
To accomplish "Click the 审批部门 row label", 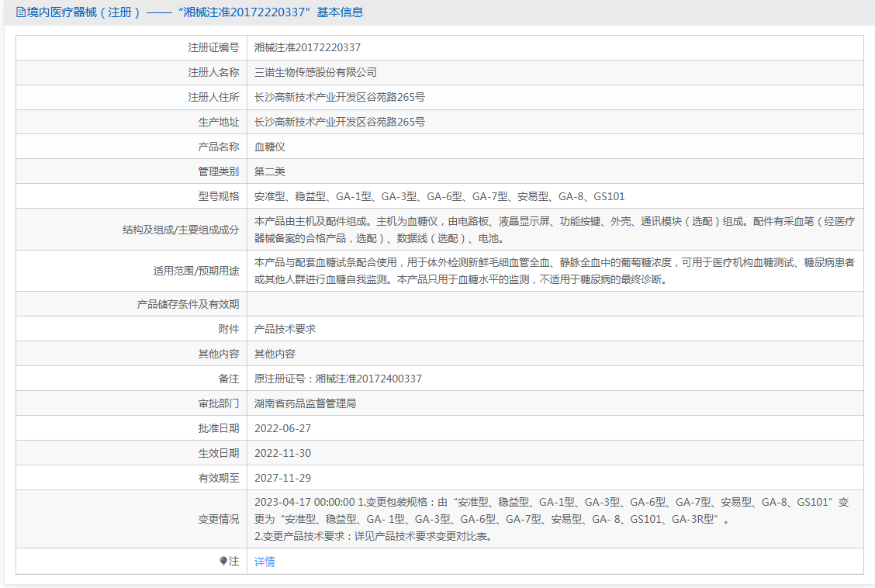I will (218, 403).
